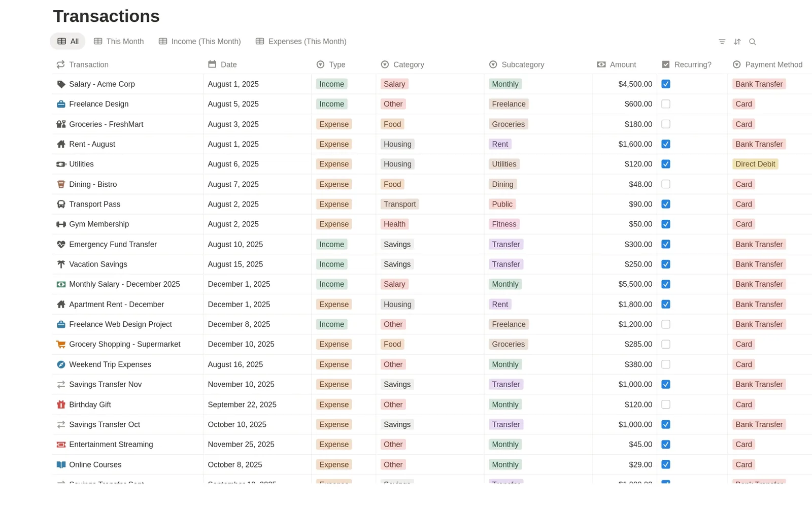The width and height of the screenshot is (812, 507).
Task: Open the search magnifier icon
Action: 753,42
